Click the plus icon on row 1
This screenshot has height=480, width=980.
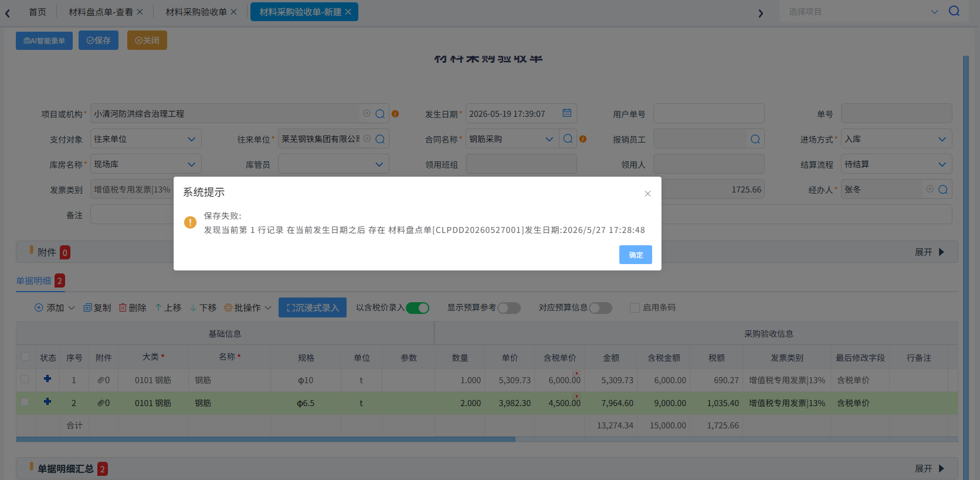48,379
